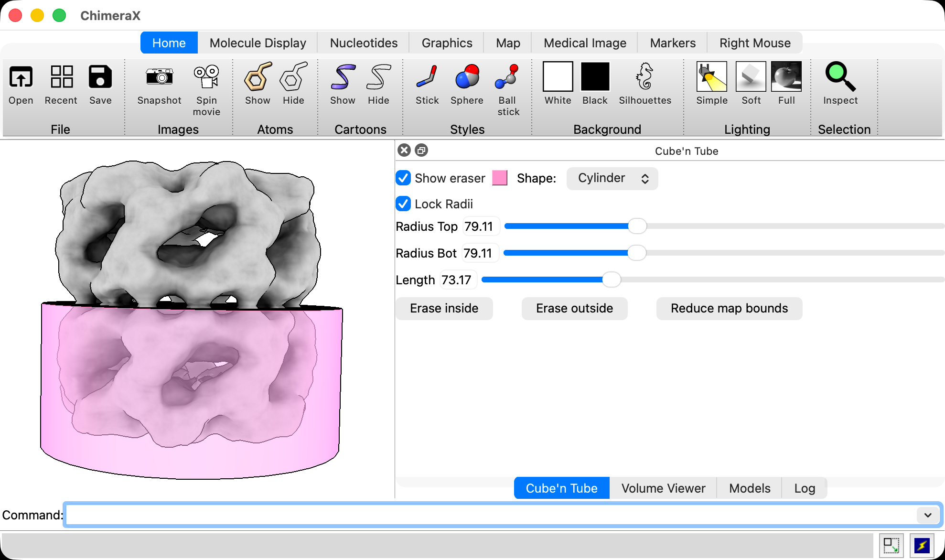
Task: Enable Silhouettes seahorse icon
Action: coord(644,76)
